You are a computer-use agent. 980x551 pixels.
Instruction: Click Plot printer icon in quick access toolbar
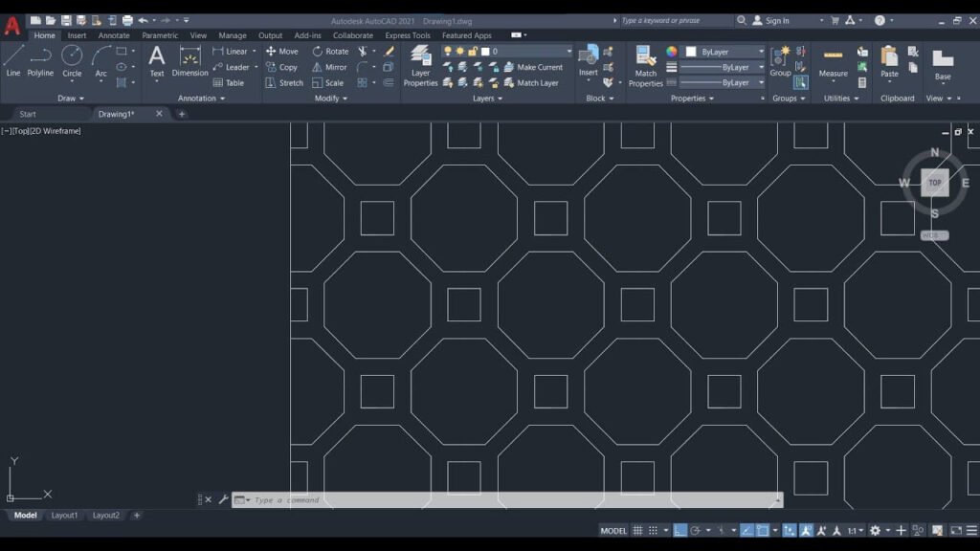click(x=127, y=21)
